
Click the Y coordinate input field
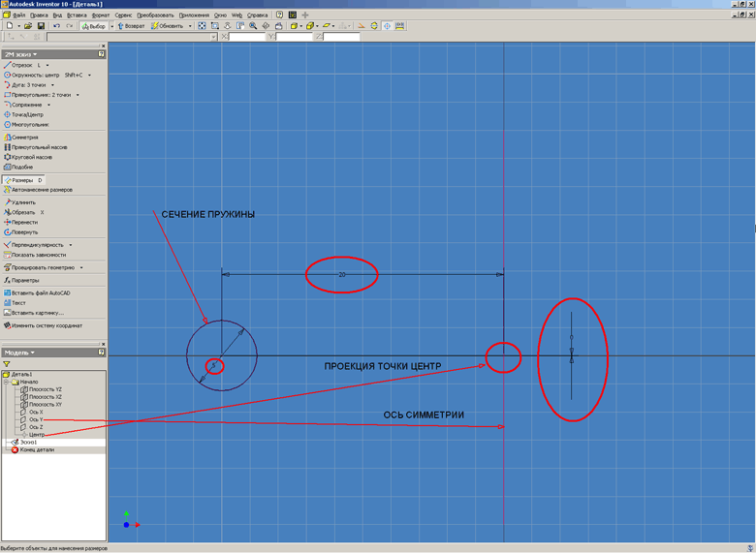[294, 37]
